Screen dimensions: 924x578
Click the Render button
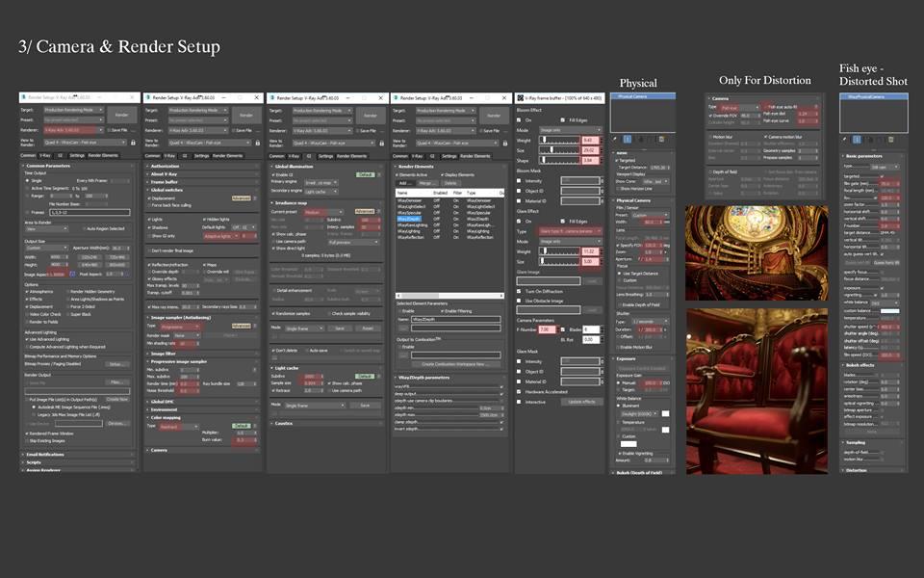tap(124, 116)
